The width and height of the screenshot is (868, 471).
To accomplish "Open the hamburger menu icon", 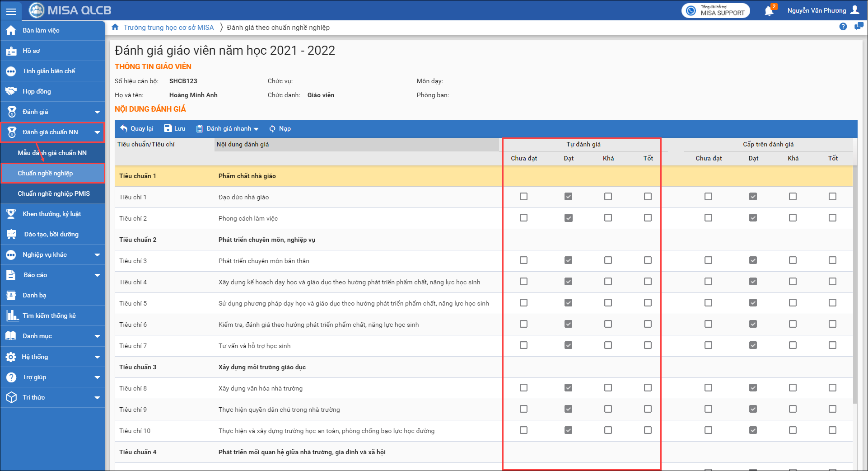I will (x=11, y=11).
